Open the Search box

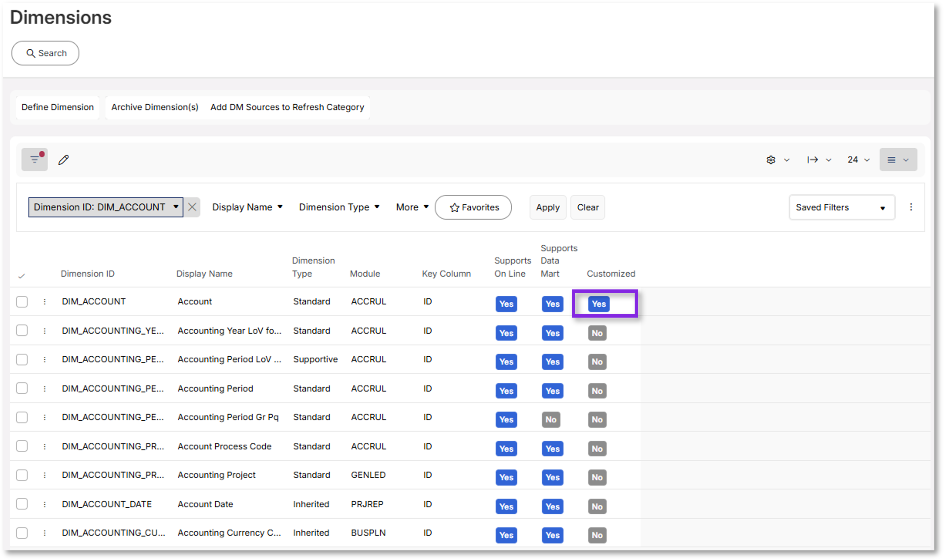45,53
